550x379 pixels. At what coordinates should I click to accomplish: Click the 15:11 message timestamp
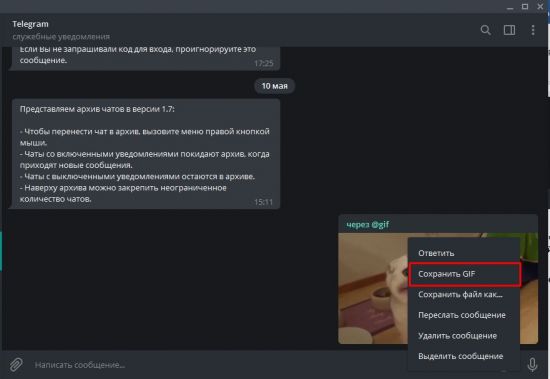[263, 202]
